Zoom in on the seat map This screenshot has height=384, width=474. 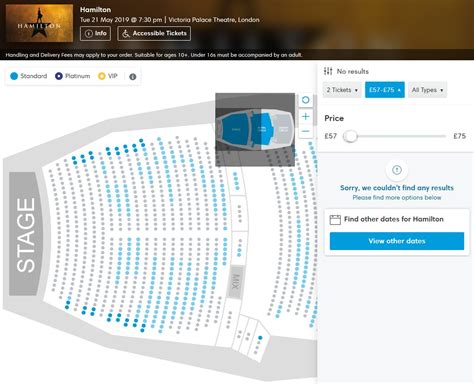305,116
